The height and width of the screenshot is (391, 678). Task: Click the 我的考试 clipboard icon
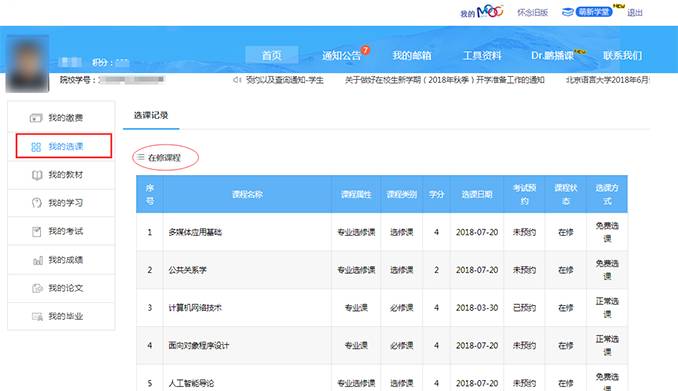point(37,231)
